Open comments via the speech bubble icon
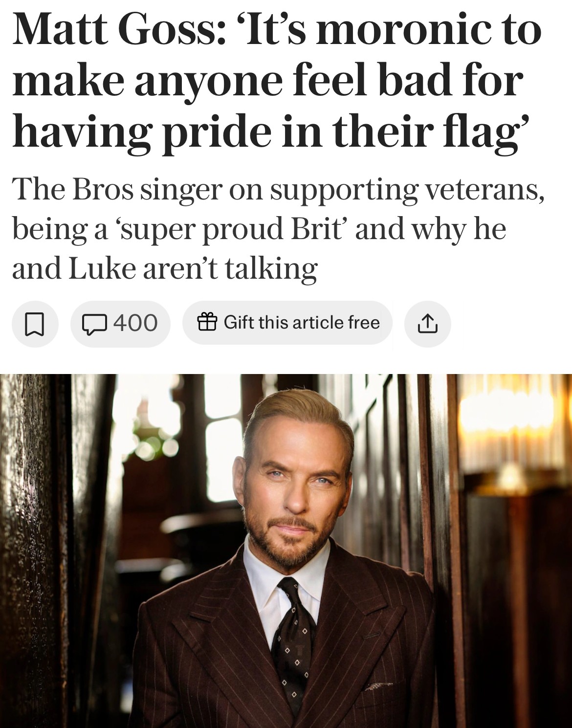Viewport: 572px width, 728px height. pyautogui.click(x=94, y=324)
